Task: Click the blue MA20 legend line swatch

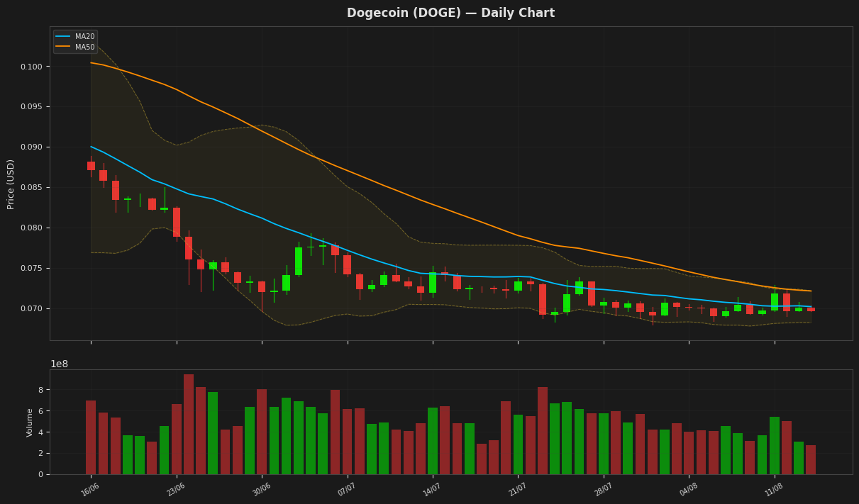Action: 62,36
